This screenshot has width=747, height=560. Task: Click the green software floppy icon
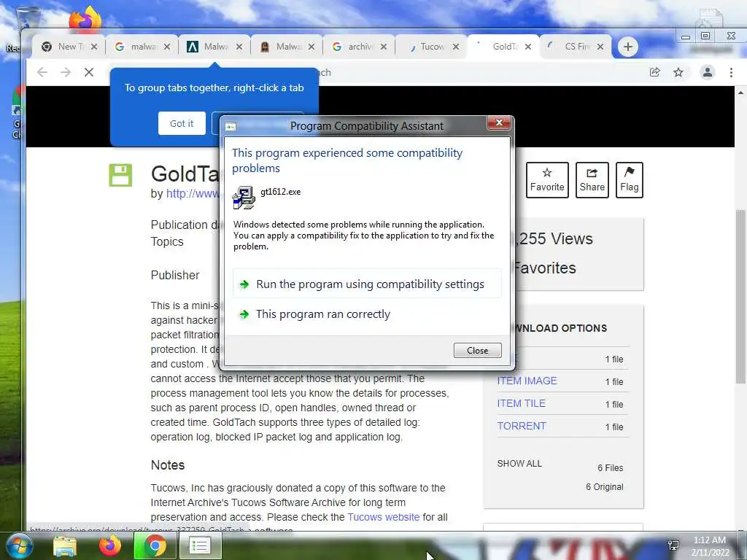click(x=120, y=175)
